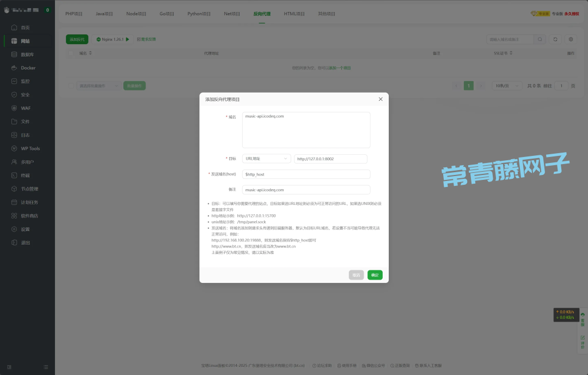Select the HTML项目 tab
Screen dimensions: 588x375
[294, 14]
